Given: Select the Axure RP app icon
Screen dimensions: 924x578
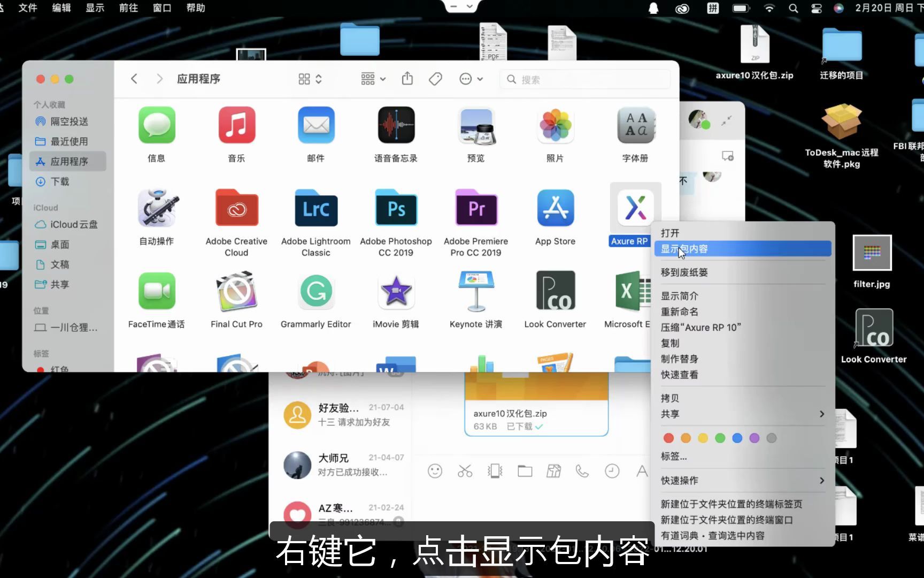Looking at the screenshot, I should coord(635,208).
